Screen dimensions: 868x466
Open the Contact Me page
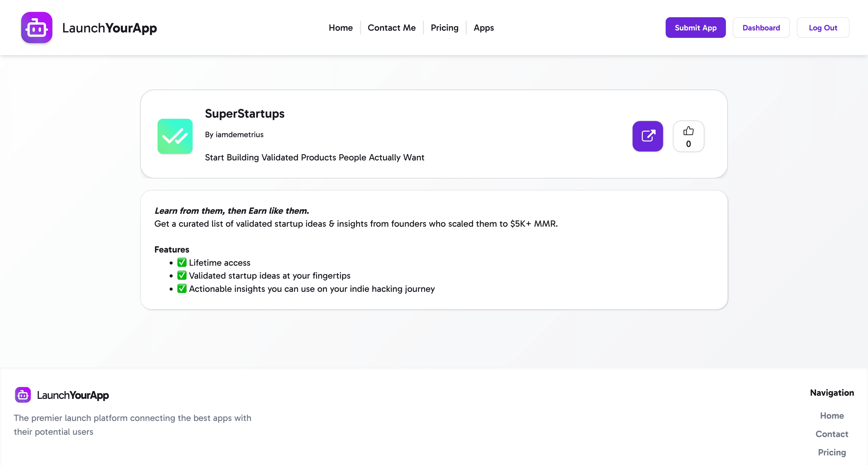392,28
